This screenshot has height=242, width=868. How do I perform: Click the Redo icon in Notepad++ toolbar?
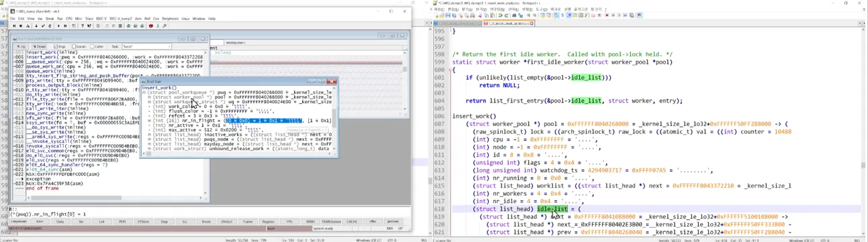click(506, 15)
